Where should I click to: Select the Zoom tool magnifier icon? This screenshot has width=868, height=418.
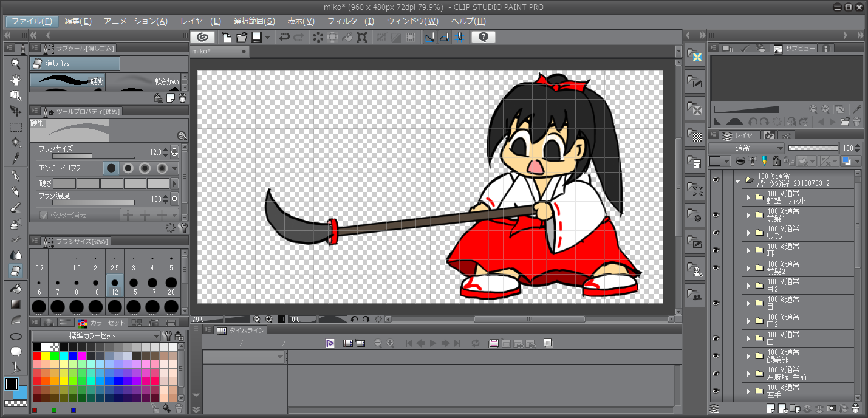15,63
